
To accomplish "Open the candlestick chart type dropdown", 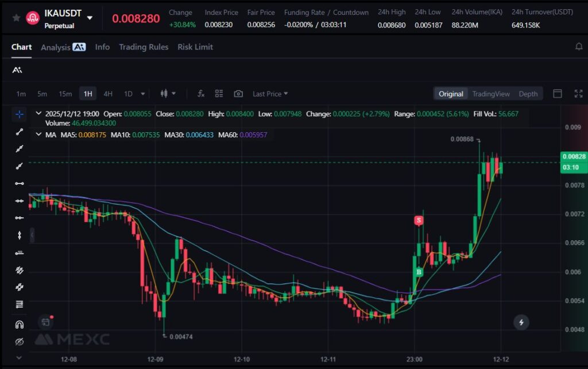I will (x=168, y=94).
